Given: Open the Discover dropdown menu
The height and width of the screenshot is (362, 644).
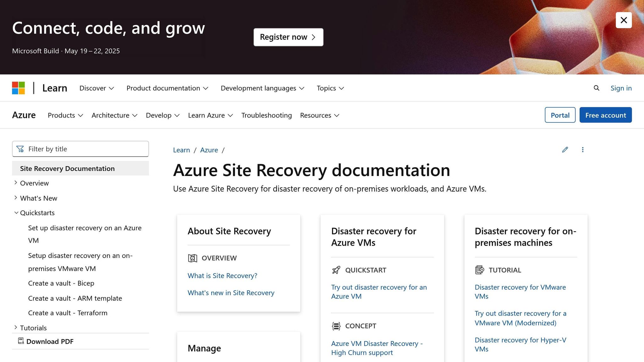Looking at the screenshot, I should pyautogui.click(x=97, y=88).
